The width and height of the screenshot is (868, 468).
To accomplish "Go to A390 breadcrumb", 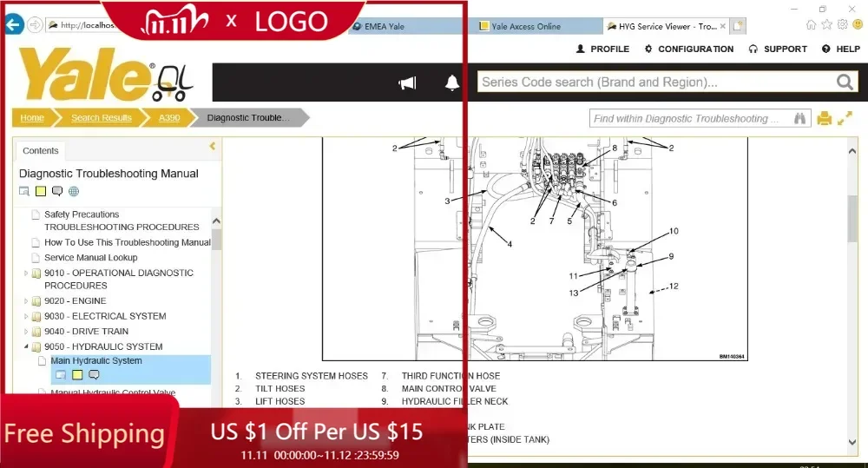I will (x=169, y=117).
